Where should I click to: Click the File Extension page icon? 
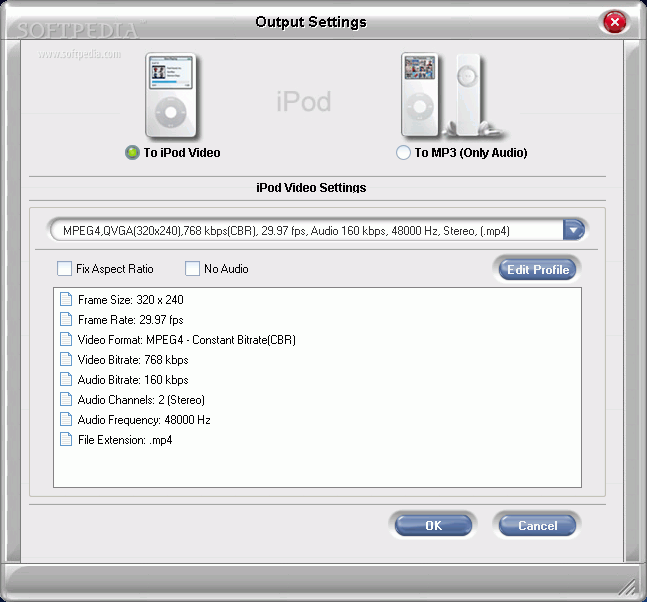(66, 439)
